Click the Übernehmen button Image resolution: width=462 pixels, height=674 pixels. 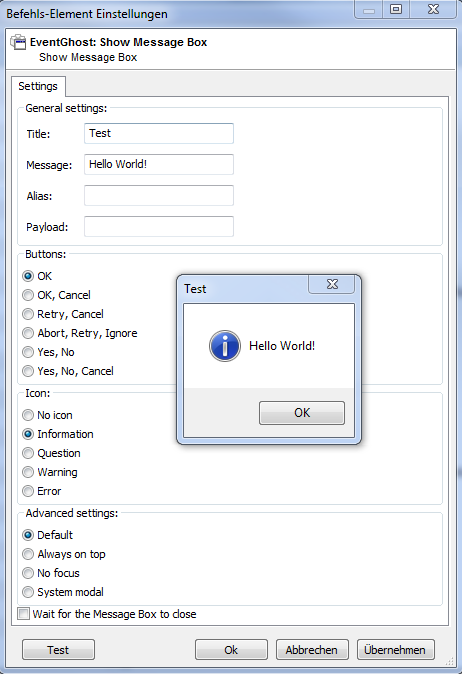395,649
